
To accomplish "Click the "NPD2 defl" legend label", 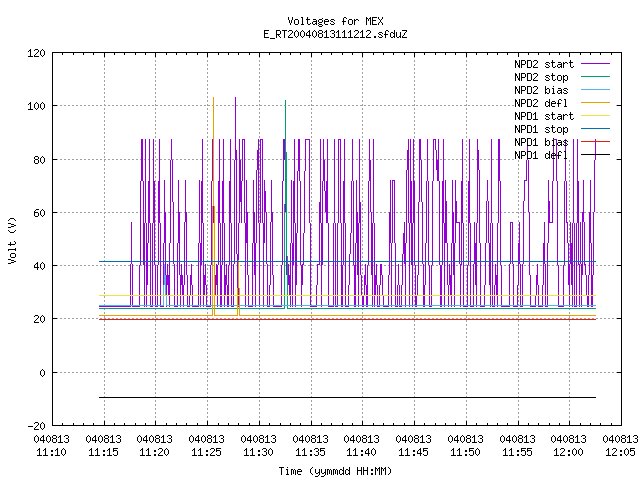I will (x=541, y=103).
